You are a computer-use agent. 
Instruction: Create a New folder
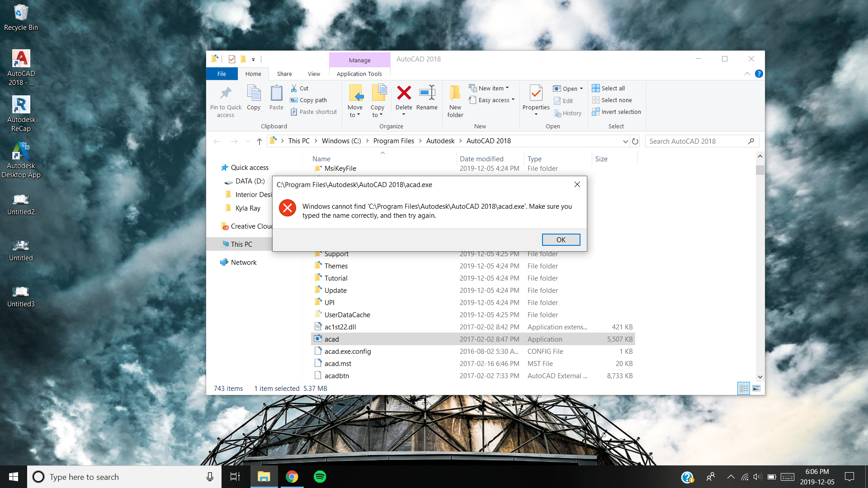[x=455, y=100]
